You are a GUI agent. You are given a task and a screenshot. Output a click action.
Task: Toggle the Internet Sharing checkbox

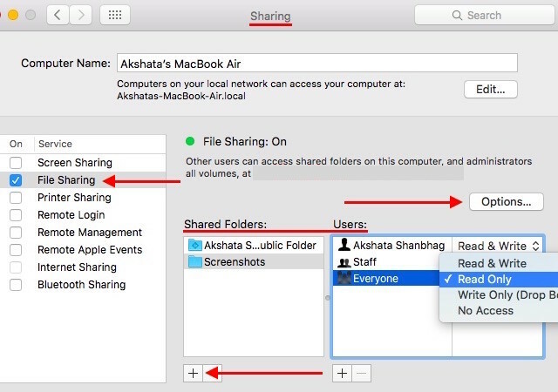(16, 267)
